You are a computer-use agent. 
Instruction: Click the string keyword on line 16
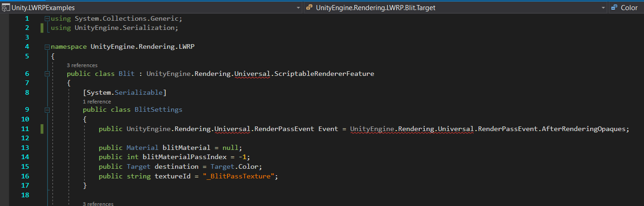pos(139,176)
